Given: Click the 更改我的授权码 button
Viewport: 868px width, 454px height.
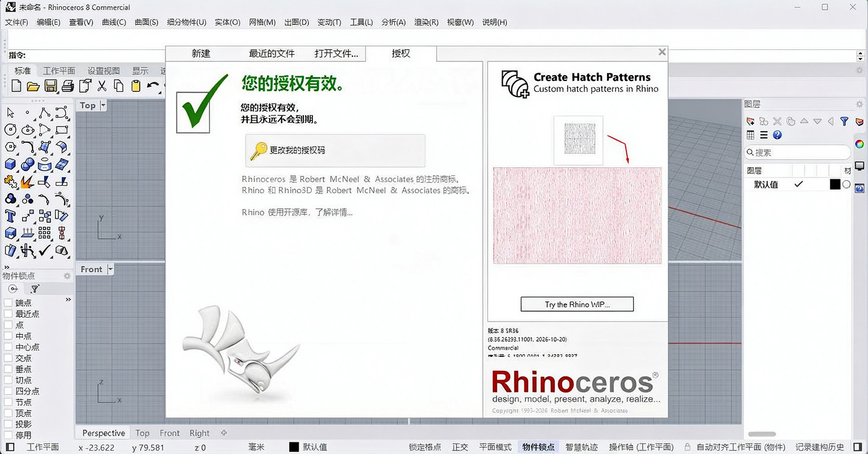Looking at the screenshot, I should pyautogui.click(x=335, y=150).
